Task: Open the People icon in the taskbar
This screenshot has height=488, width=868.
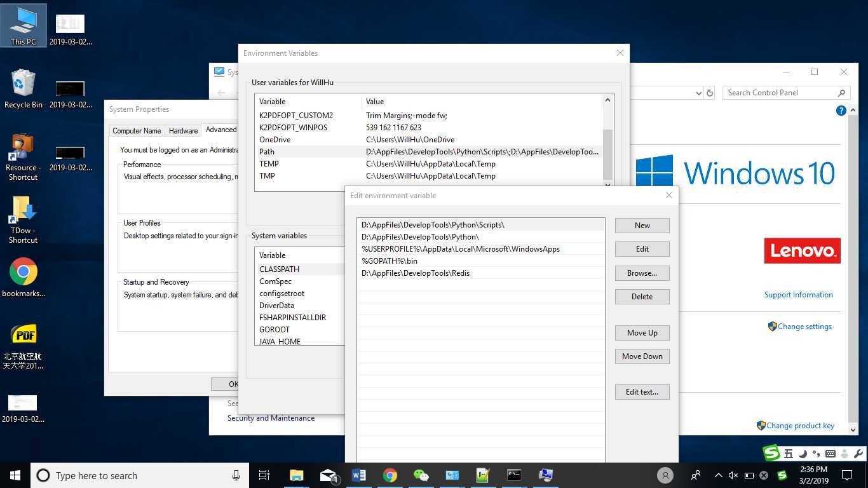Action: (x=696, y=475)
